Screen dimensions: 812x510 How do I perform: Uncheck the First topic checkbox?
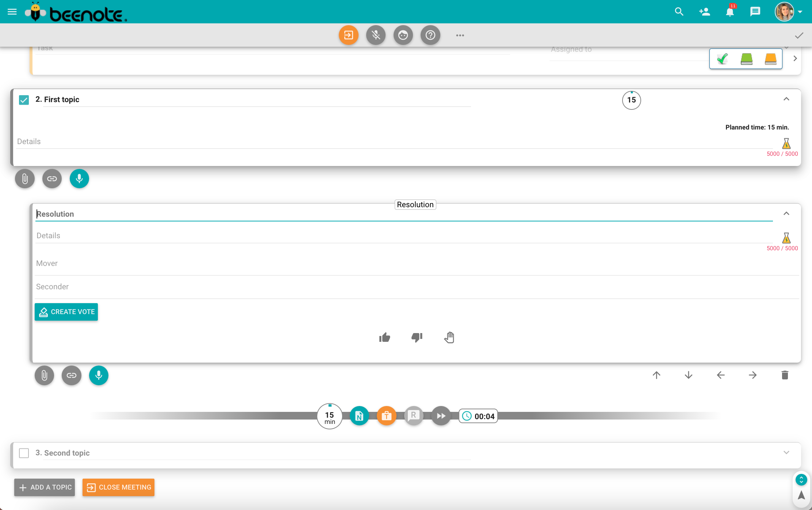click(24, 100)
